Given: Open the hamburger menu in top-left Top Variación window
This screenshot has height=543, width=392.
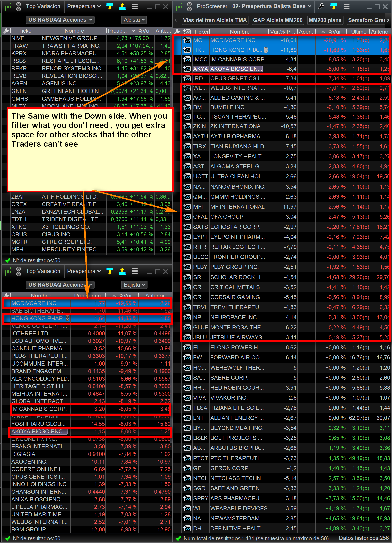Looking at the screenshot, I should 135,6.
